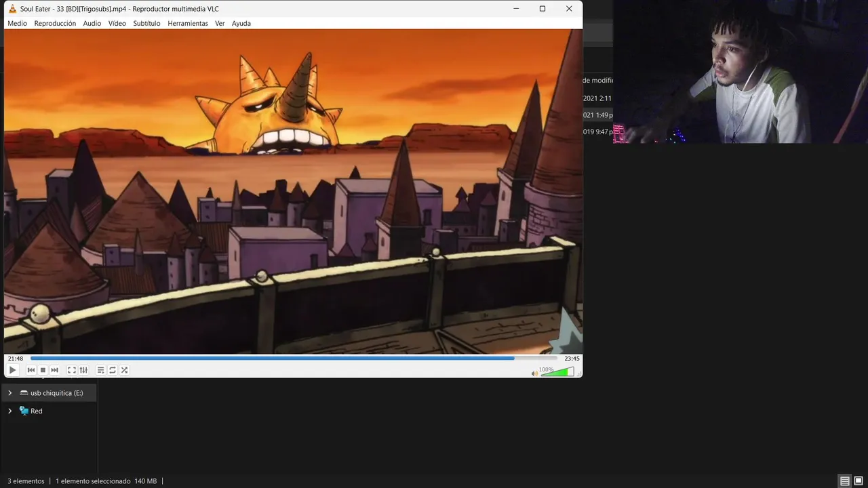
Task: Adjust the green volume slider
Action: [x=557, y=372]
